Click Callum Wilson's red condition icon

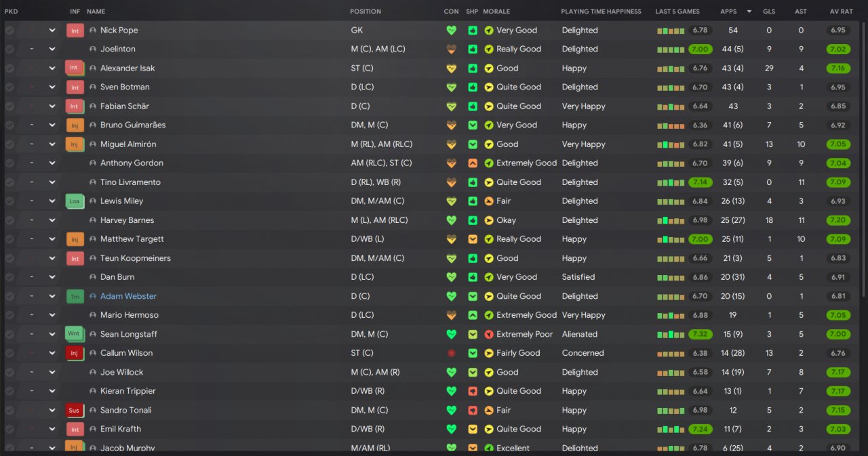pos(452,353)
